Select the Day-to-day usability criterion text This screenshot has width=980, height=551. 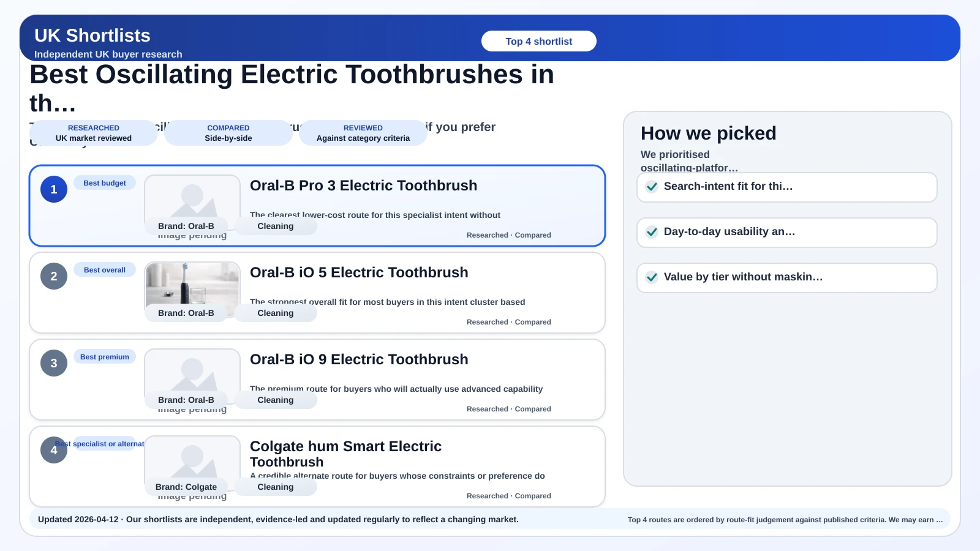tap(729, 231)
